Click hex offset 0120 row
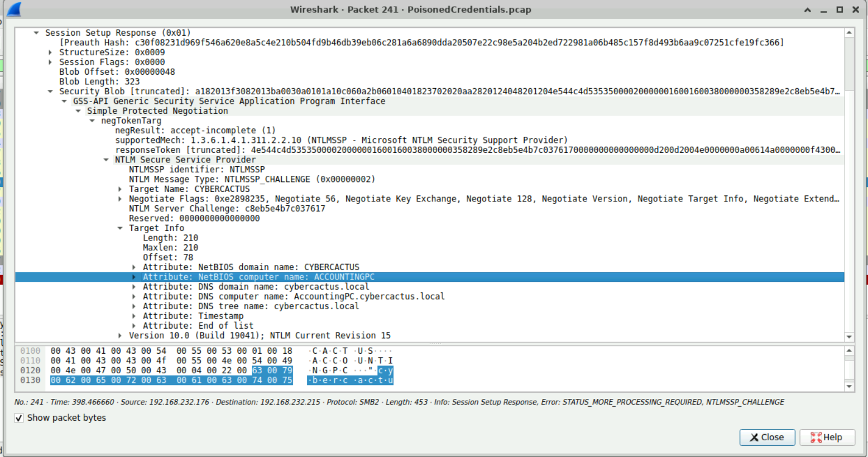Screen dimensions: 868x457 (31, 371)
